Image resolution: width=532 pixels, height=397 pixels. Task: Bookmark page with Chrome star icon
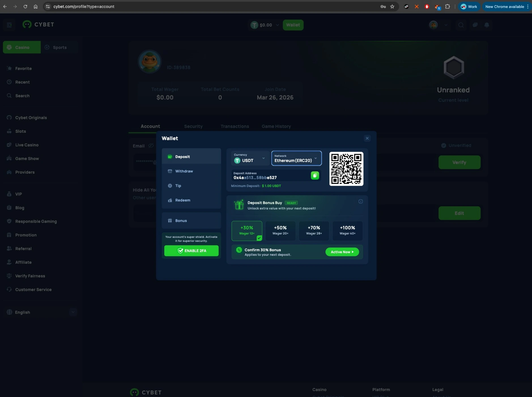pos(392,7)
